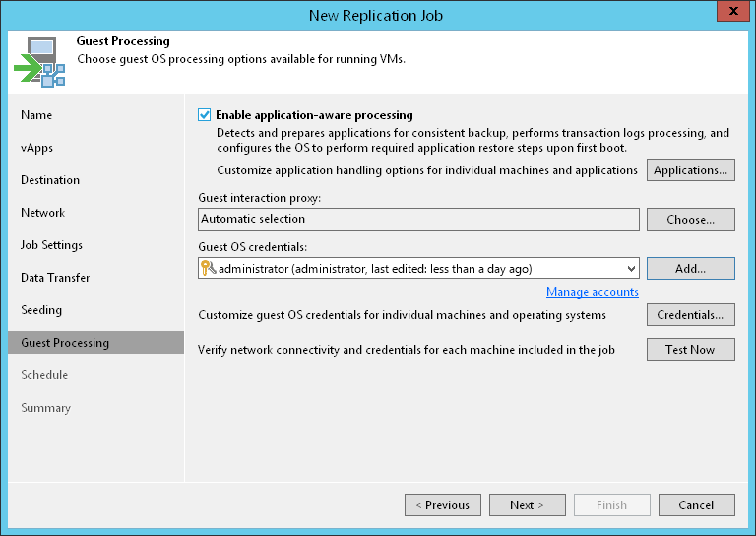
Task: Add new guest OS credentials
Action: [x=690, y=268]
